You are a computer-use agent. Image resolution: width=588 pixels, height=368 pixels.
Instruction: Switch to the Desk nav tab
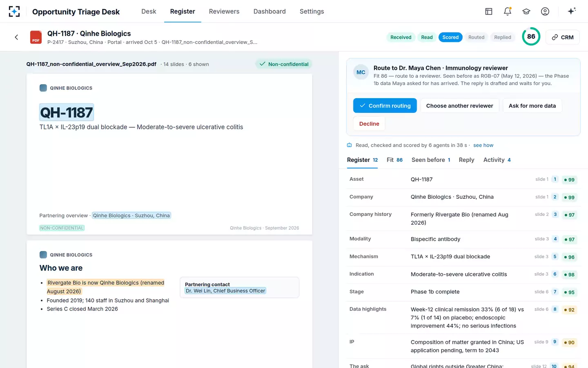(x=149, y=11)
